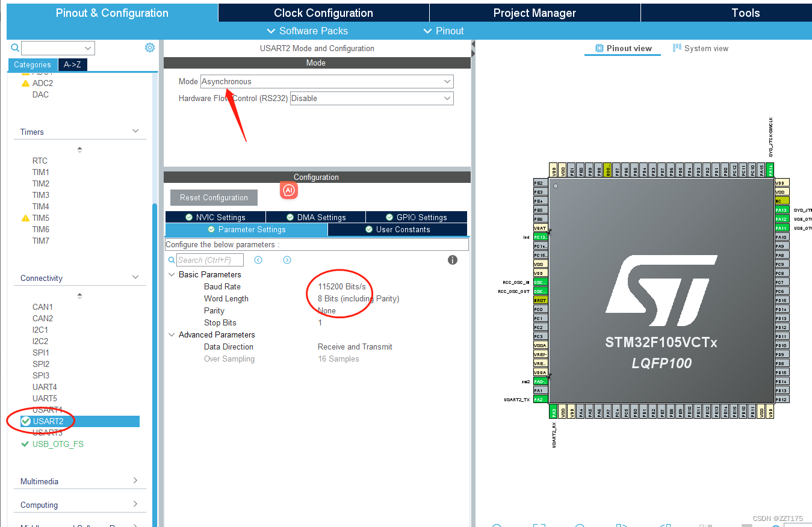Viewport: 812px width, 527px height.
Task: Click the Reset Configuration button
Action: click(x=213, y=197)
